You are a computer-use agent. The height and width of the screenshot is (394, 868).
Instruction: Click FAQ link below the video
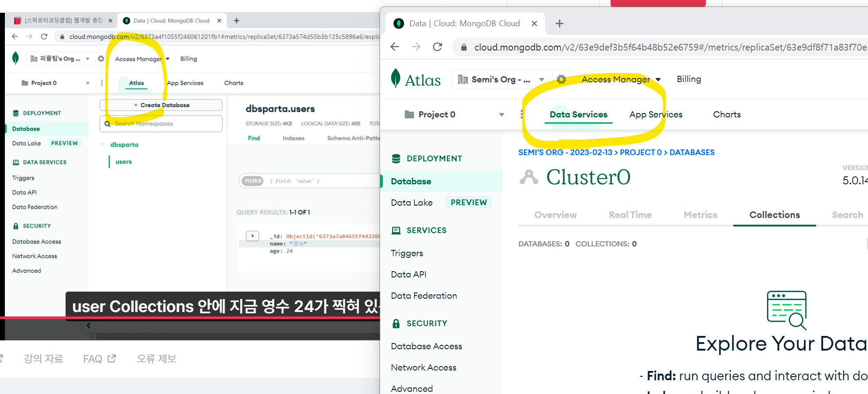(99, 359)
